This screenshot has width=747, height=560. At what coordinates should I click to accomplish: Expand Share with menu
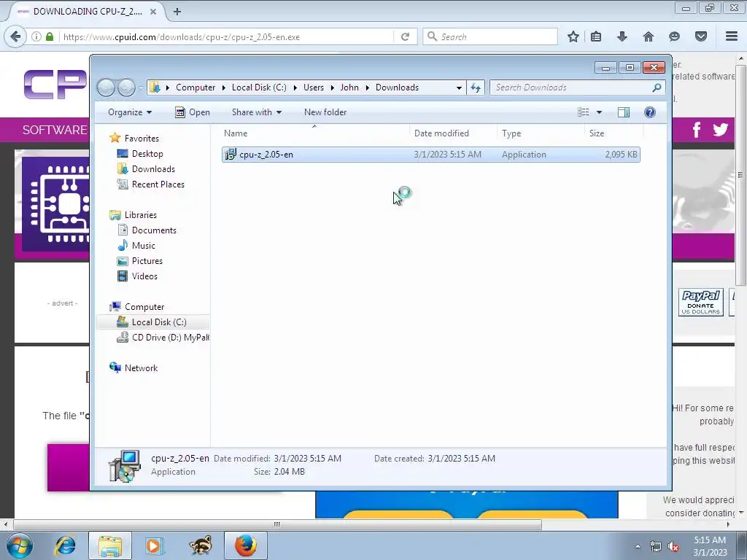click(x=256, y=112)
